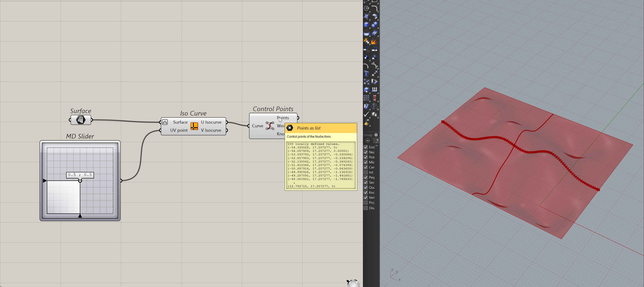Viewport: 644px width, 287px height.
Task: Close the Points as list tooltip
Action: click(x=290, y=128)
